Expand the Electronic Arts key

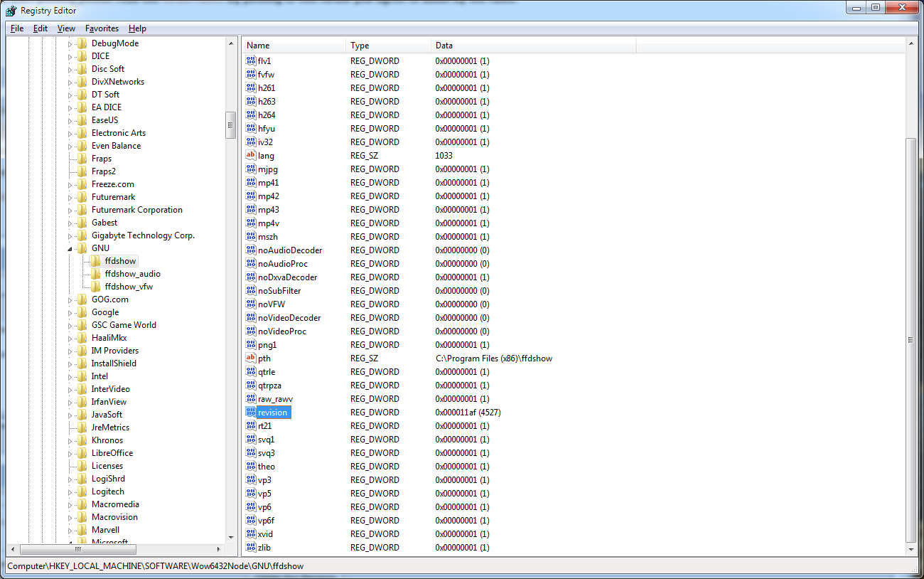tap(70, 133)
